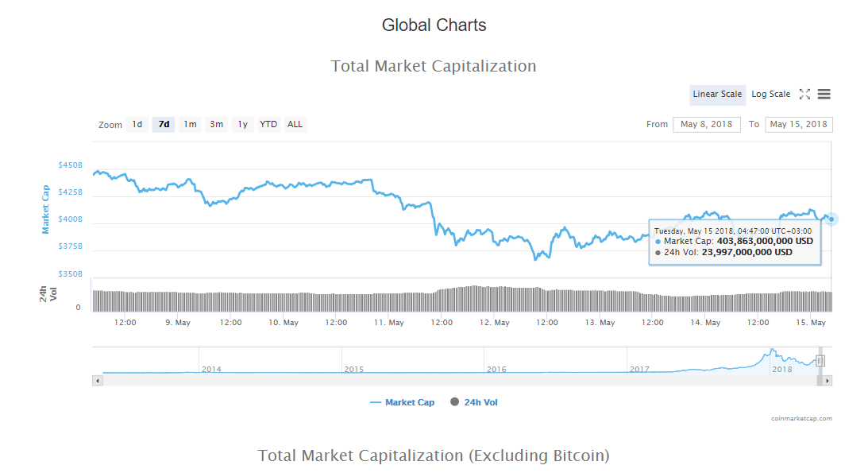The image size is (868, 473).
Task: Open the chart hamburger context menu
Action: tap(824, 94)
